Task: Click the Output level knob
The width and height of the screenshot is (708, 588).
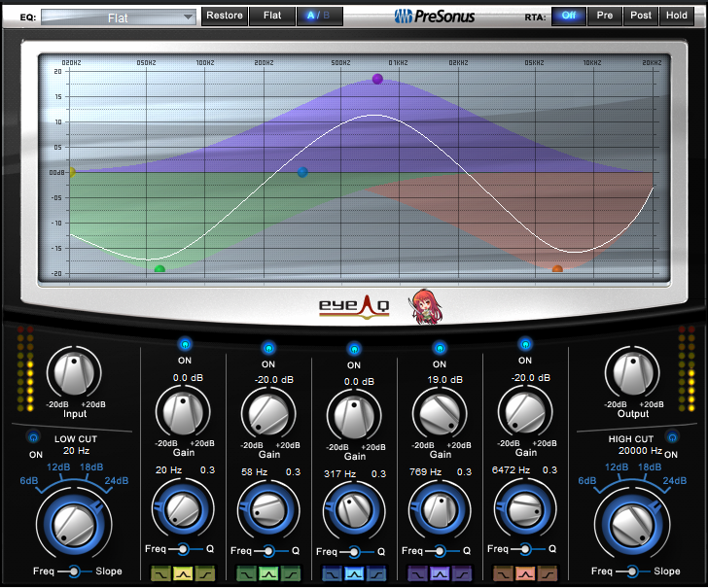Action: coord(632,373)
